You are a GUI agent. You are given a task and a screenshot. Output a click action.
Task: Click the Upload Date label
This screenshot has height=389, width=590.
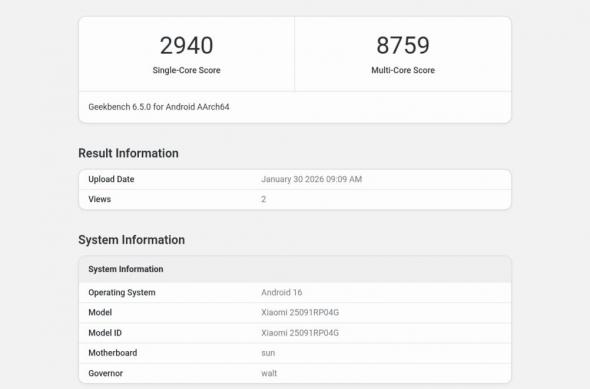pos(111,179)
